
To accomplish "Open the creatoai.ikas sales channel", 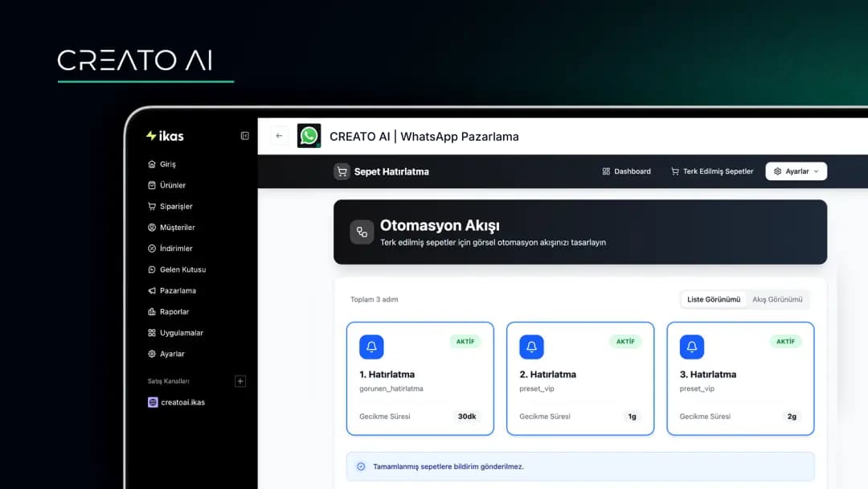I will pyautogui.click(x=182, y=402).
